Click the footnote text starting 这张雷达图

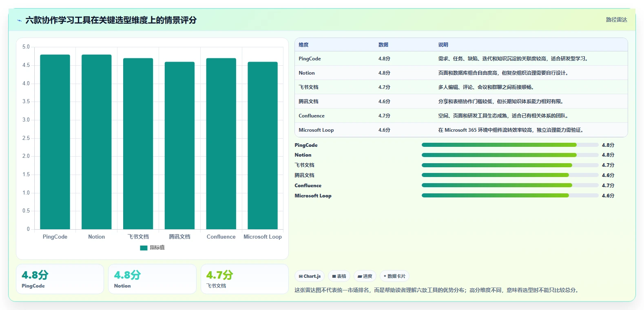click(x=436, y=290)
